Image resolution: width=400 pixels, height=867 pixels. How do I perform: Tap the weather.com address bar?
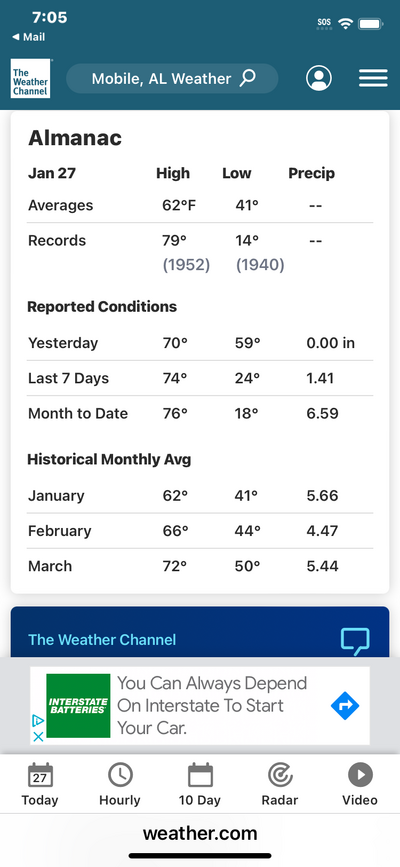200,833
